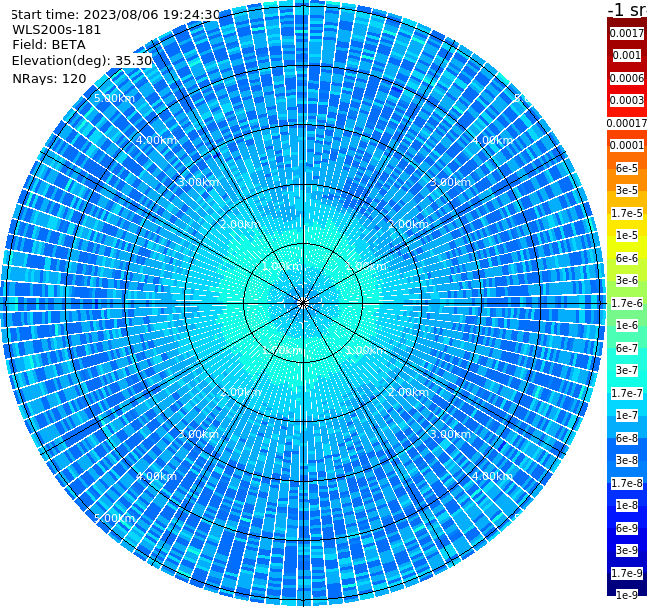This screenshot has height=607, width=647.
Task: Click the 0.0001 colorbar label
Action: [x=627, y=145]
